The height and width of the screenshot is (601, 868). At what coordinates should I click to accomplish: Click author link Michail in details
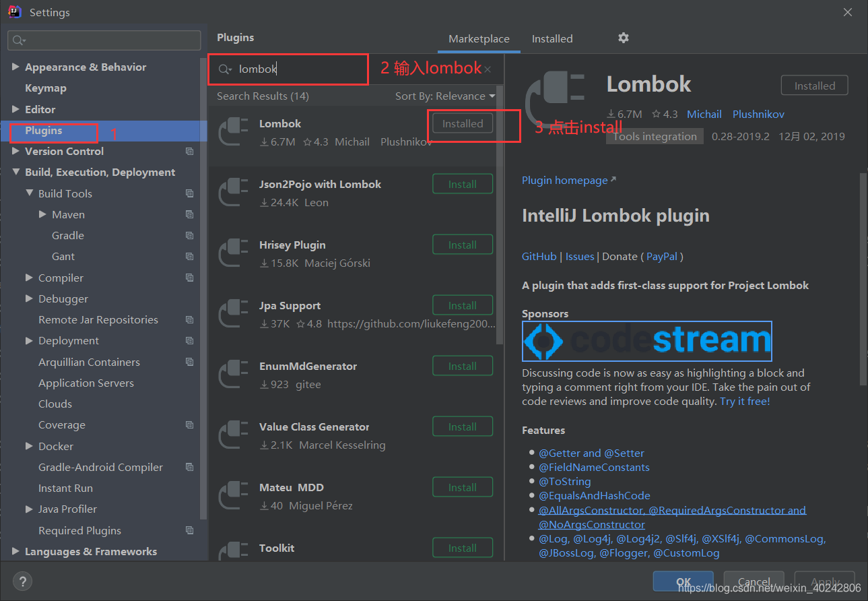[704, 115]
